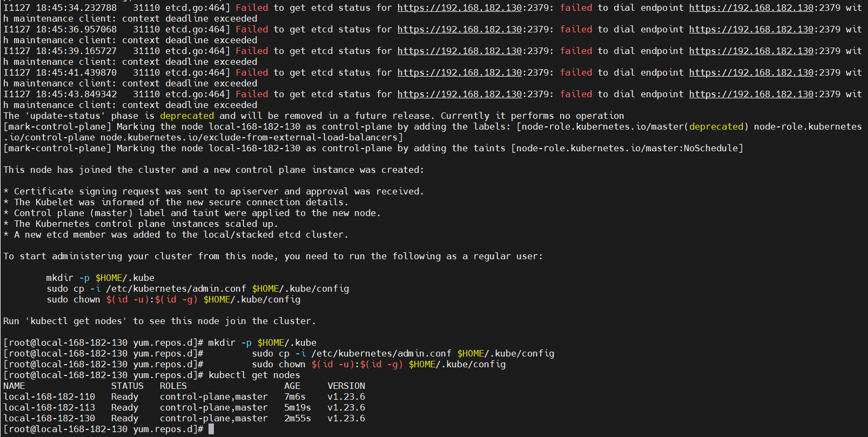Viewport: 868px width, 437px height.
Task: Click 'A new etcd member was added' bullet
Action: tap(176, 234)
